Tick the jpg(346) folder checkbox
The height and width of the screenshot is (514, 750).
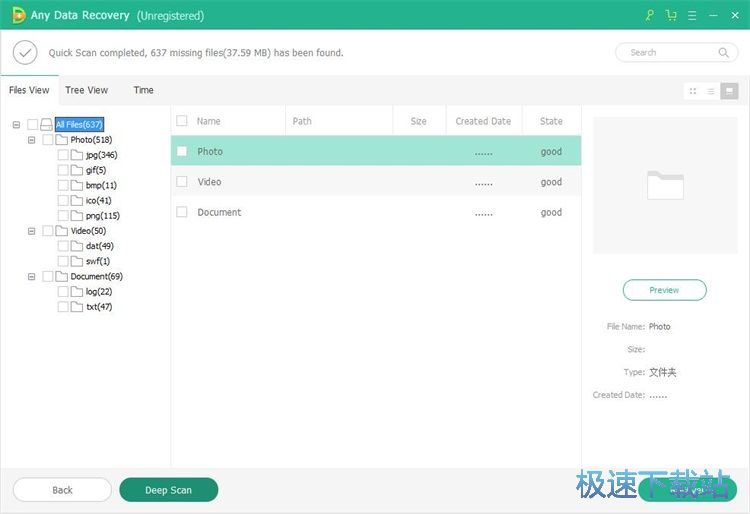click(63, 155)
